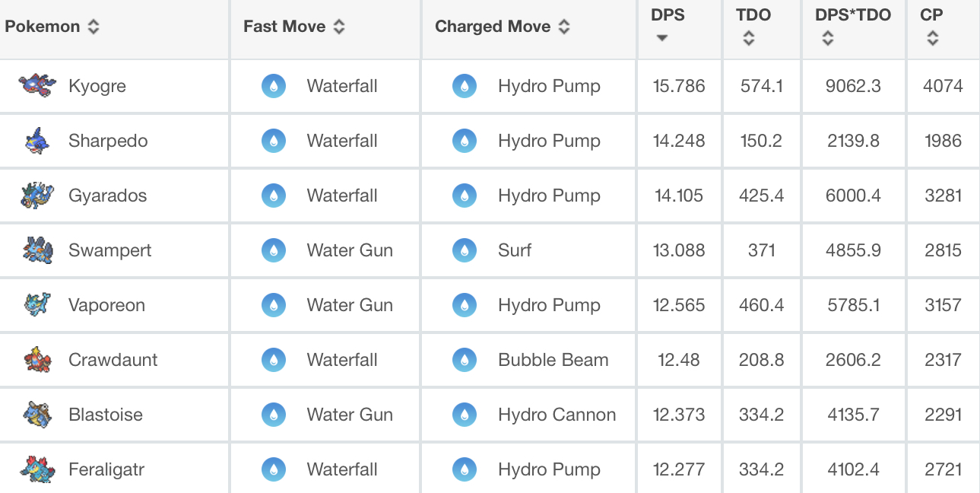Screen dimensions: 980x493
Task: Sort by DPS*TDO column header
Action: point(853,26)
